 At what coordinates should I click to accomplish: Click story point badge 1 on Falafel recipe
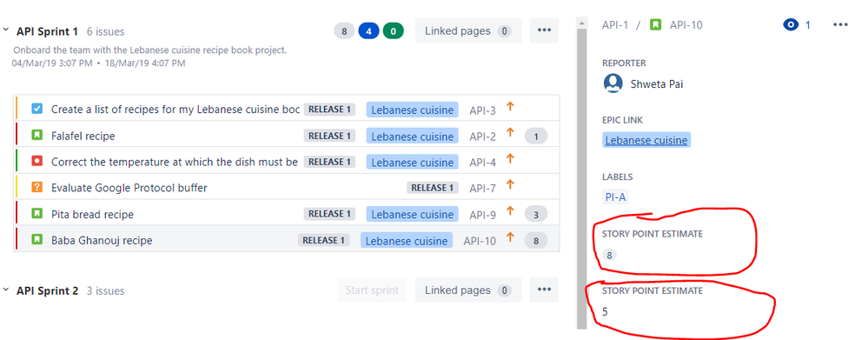coord(536,137)
